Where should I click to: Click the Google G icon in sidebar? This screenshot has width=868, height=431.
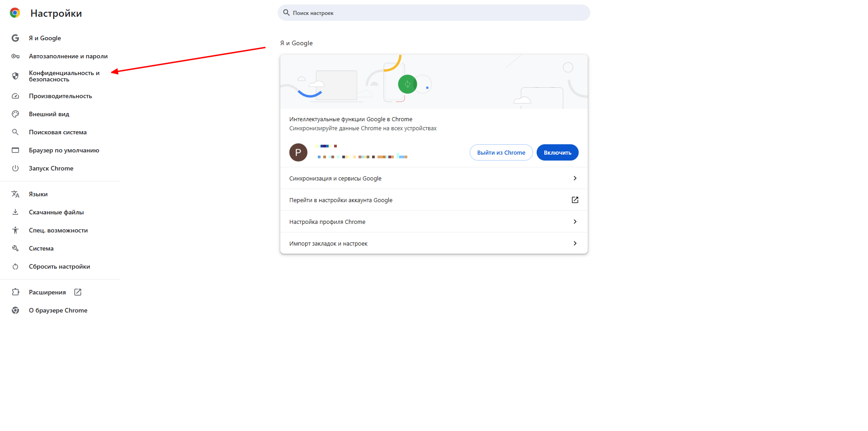click(x=15, y=38)
